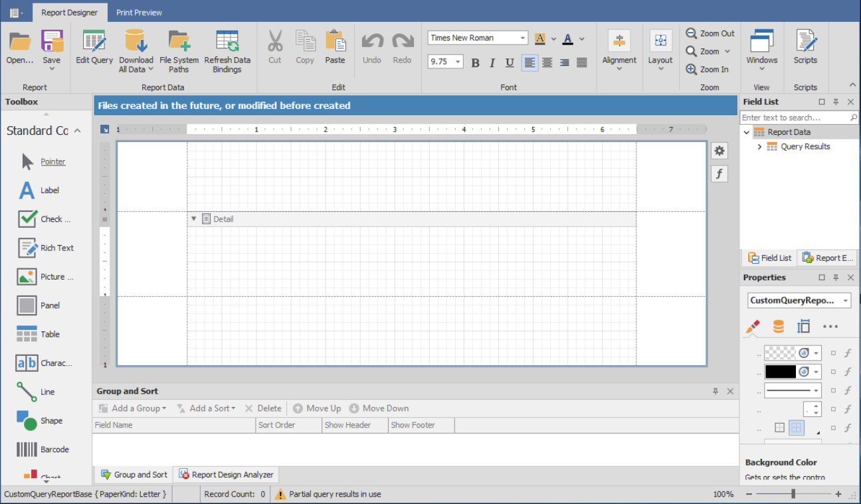Select the Barcode tool
861x504 pixels.
pyautogui.click(x=41, y=449)
